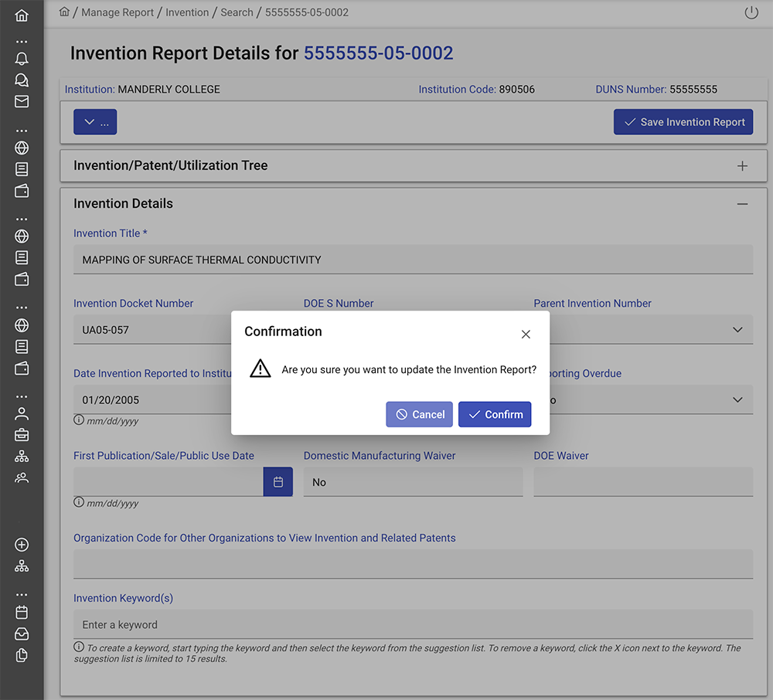Open the First Publication date picker calendar button
Image resolution: width=773 pixels, height=700 pixels.
point(278,482)
